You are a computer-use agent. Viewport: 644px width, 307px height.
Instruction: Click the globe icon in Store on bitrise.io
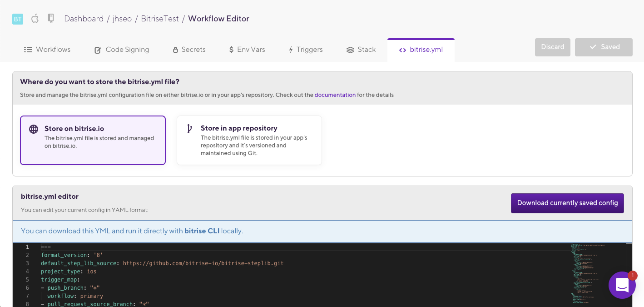[34, 129]
